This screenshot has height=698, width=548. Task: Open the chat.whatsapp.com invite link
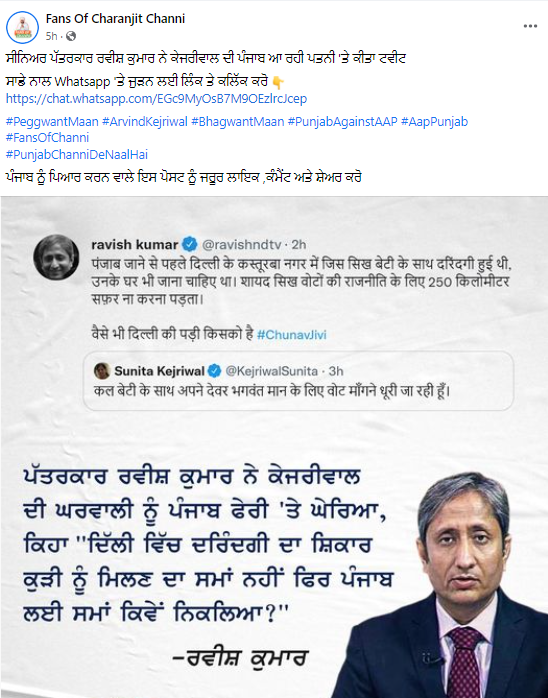click(156, 98)
